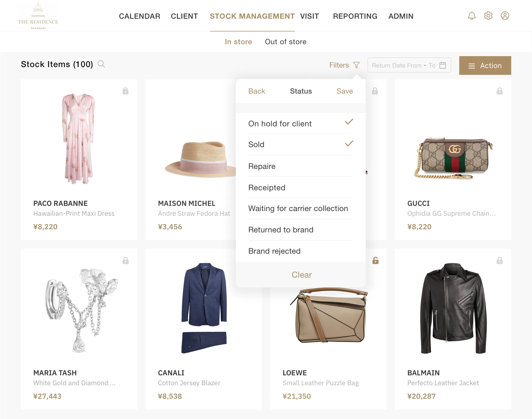Open the pink Paco Rabanne dress image

[78, 139]
